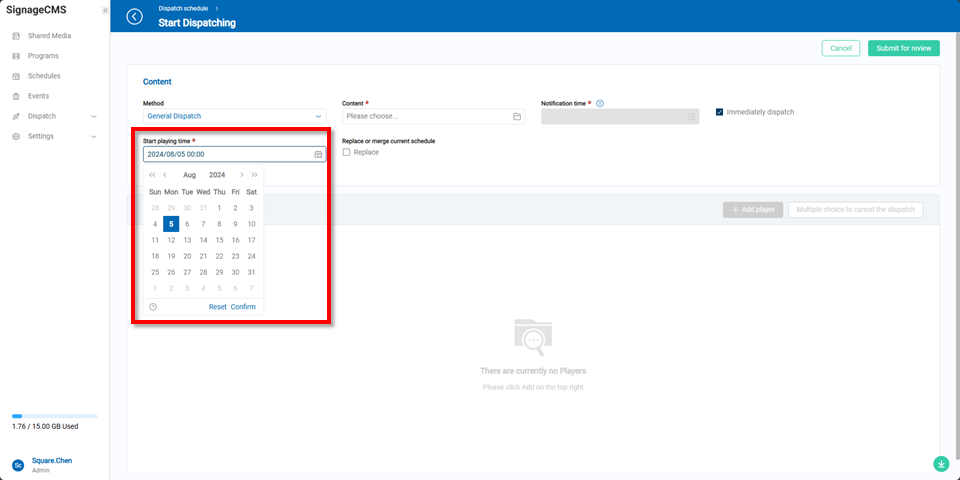Click the Submit for review button
This screenshot has width=960, height=480.
tap(903, 48)
